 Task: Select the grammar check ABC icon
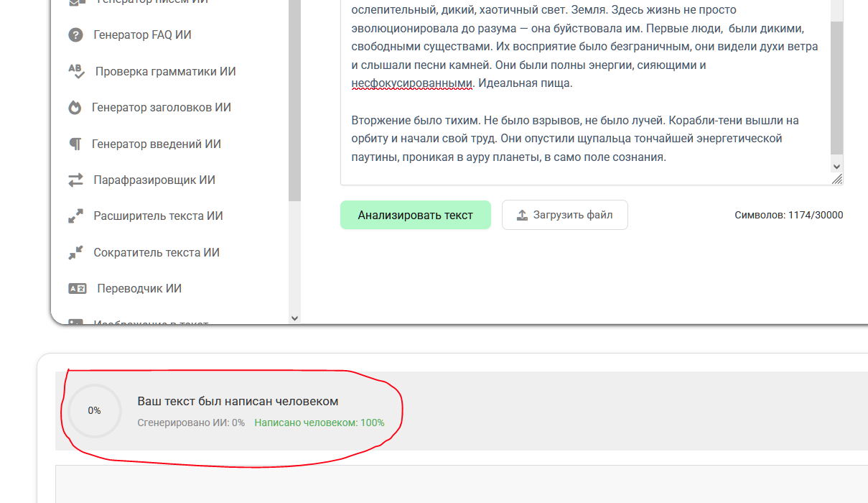[76, 71]
